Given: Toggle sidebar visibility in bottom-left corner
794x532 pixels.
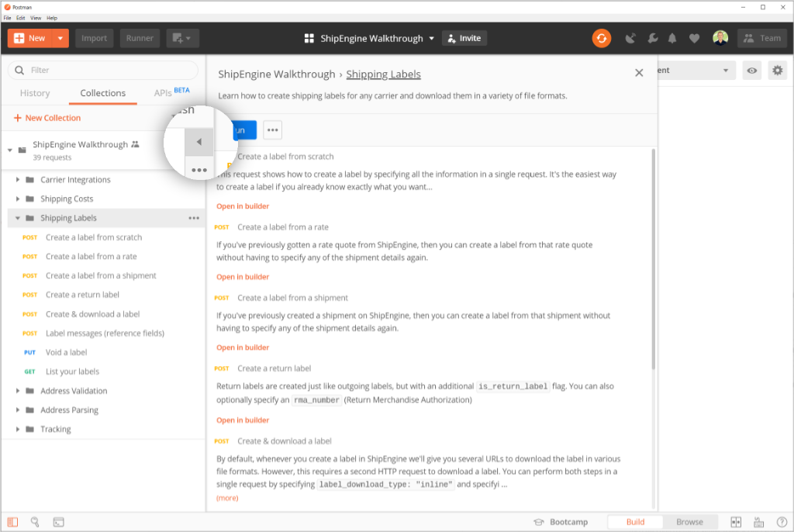Looking at the screenshot, I should tap(12, 522).
